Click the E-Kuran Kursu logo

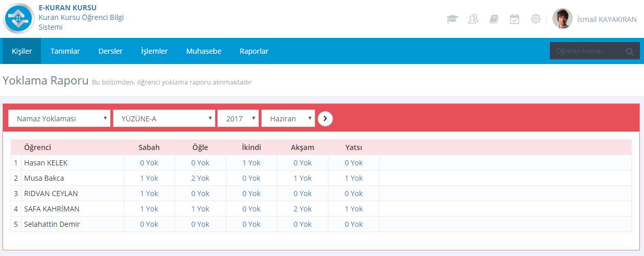[x=19, y=18]
